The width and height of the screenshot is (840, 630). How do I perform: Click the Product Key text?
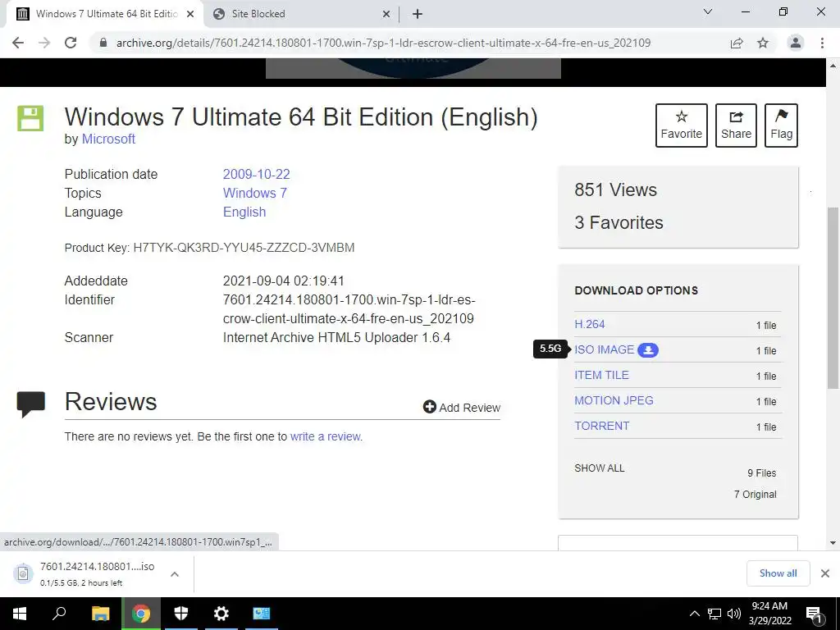point(209,248)
